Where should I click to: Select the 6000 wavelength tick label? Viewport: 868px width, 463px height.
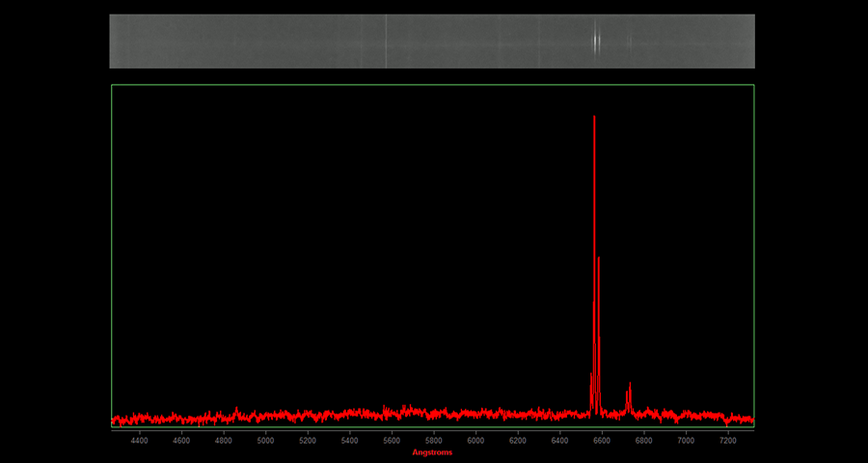click(475, 441)
